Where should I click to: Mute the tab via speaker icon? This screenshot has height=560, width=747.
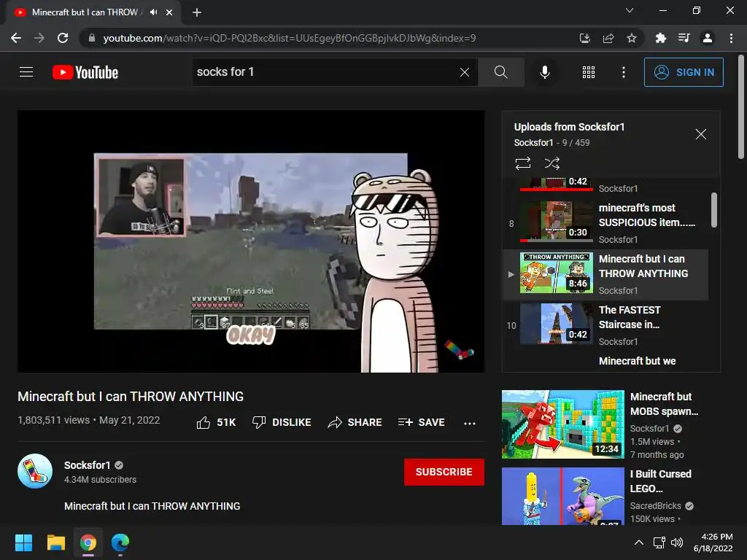pos(153,12)
